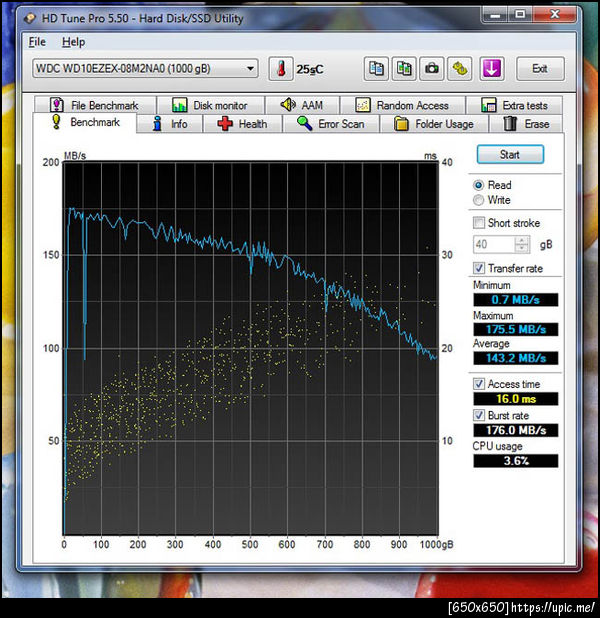Screen dimensions: 600x618
Task: Click the copy text to clipboard icon
Action: pyautogui.click(x=376, y=69)
